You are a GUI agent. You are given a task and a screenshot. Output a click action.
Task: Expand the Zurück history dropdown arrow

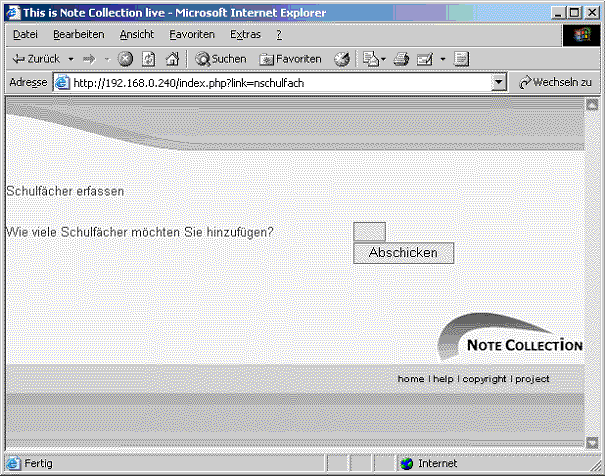[x=70, y=59]
